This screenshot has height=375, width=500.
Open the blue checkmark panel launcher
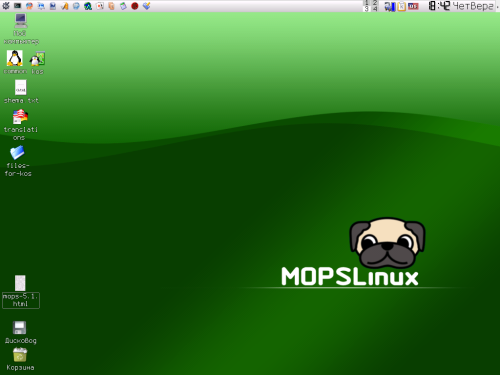(x=147, y=6)
